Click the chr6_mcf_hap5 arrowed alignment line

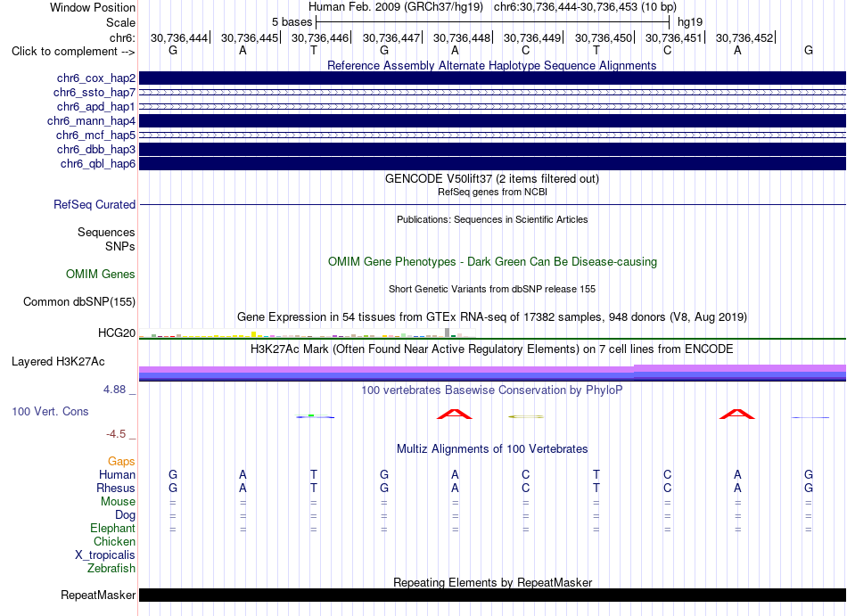pyautogui.click(x=492, y=135)
